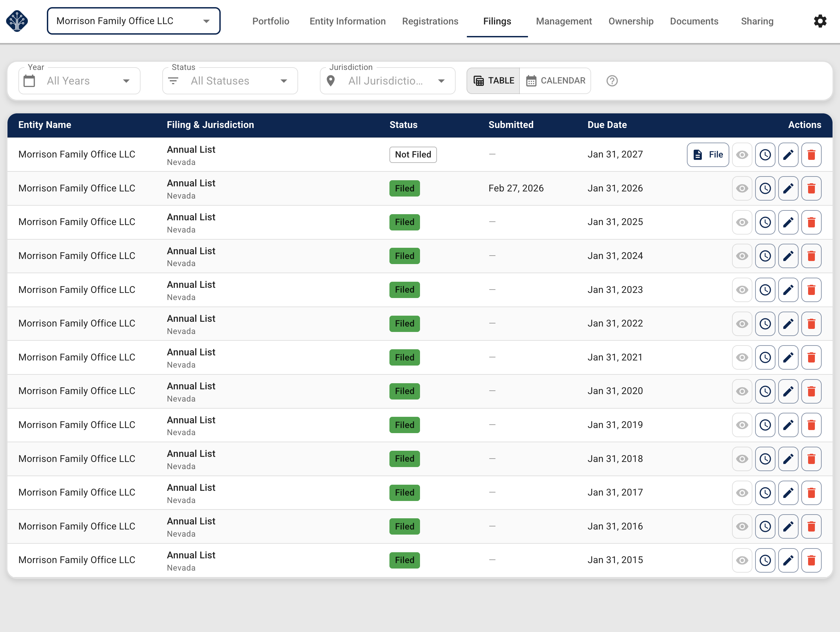Toggle the eye icon for the Jan 31, 2023 filing
Screen dimensions: 840x632
pos(742,290)
